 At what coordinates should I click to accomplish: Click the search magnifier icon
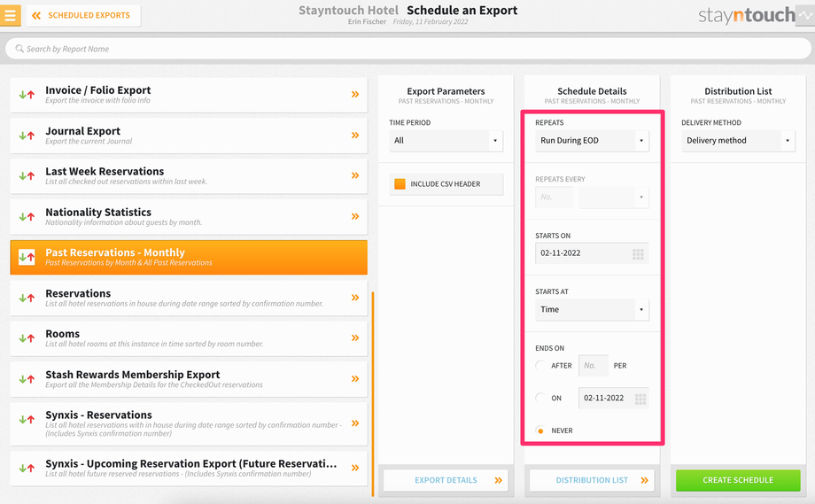(x=19, y=49)
